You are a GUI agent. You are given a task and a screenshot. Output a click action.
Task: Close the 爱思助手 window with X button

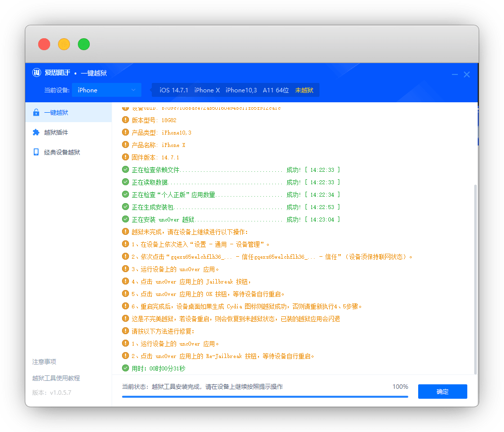pyautogui.click(x=467, y=74)
